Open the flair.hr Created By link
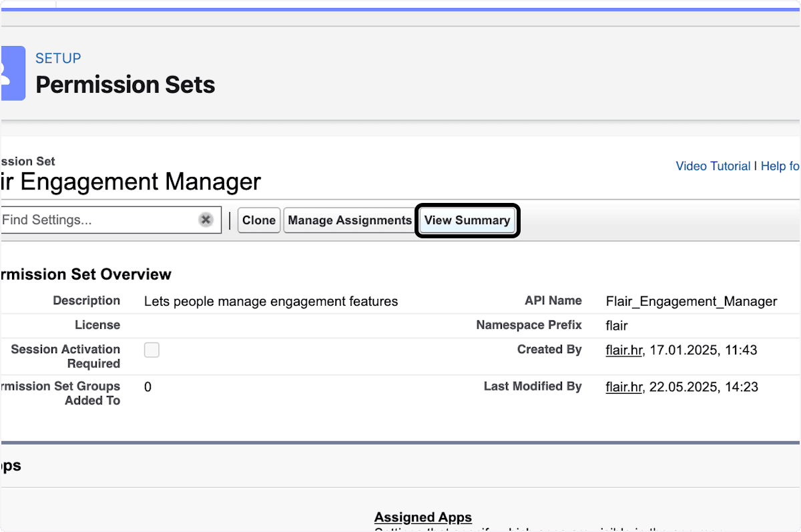 (623, 350)
